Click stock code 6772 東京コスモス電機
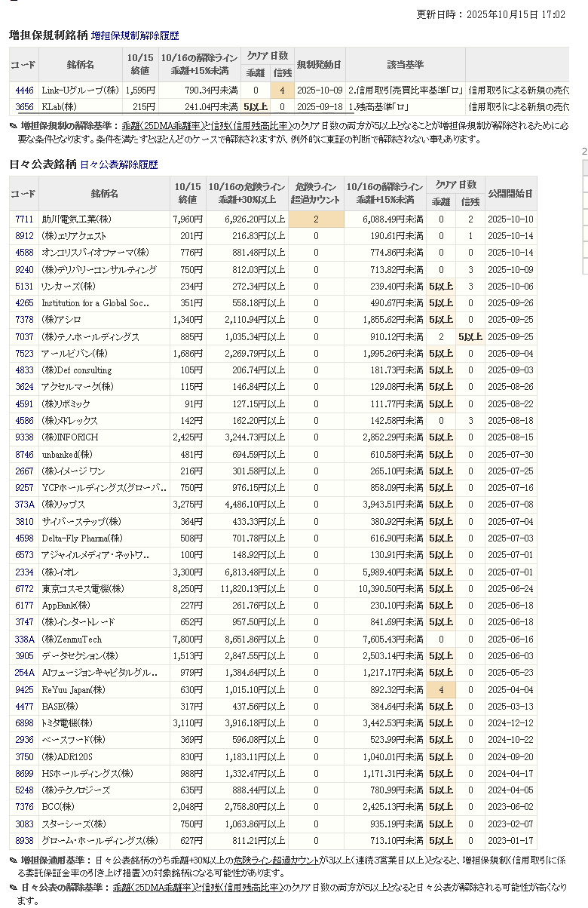Screen dimensions: 588x908 pos(24,588)
